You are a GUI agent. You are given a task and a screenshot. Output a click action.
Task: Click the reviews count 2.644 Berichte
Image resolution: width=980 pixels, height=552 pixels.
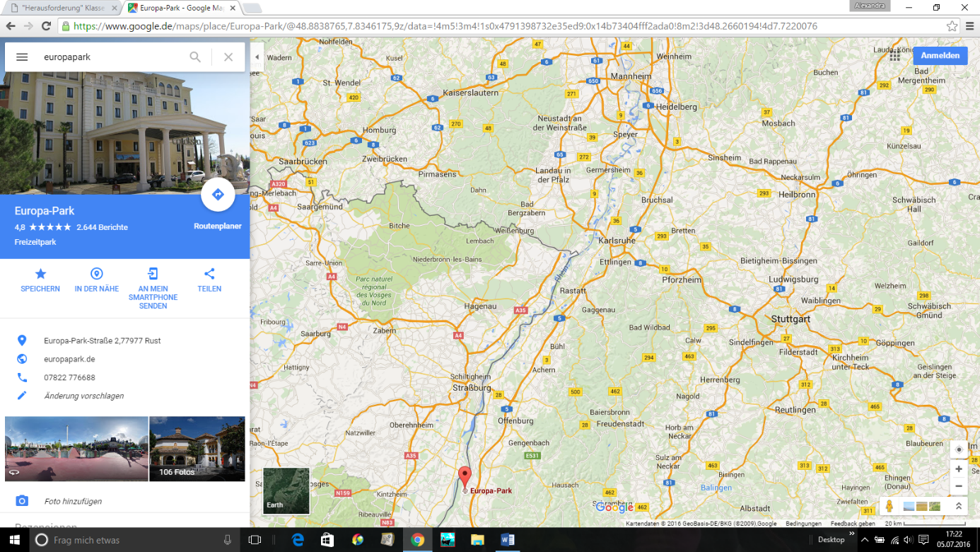[102, 227]
